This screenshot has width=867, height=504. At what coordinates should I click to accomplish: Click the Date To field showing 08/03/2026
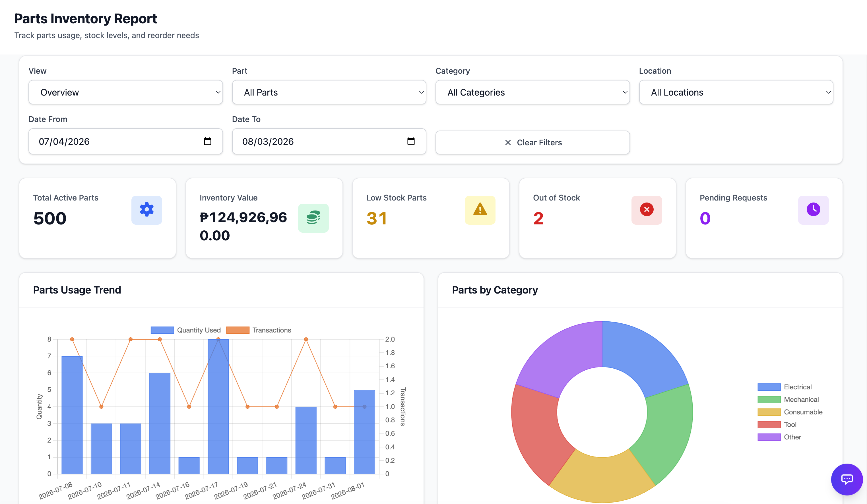[x=329, y=141]
